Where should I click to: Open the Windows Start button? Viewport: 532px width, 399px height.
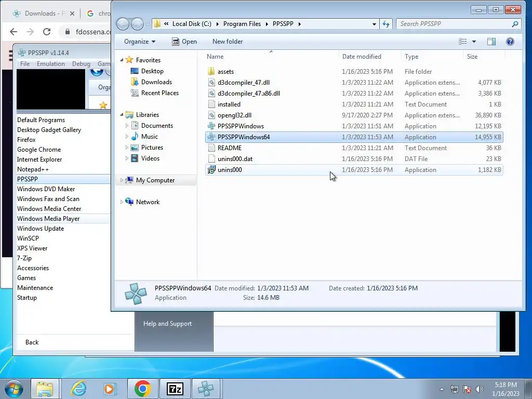click(x=14, y=389)
